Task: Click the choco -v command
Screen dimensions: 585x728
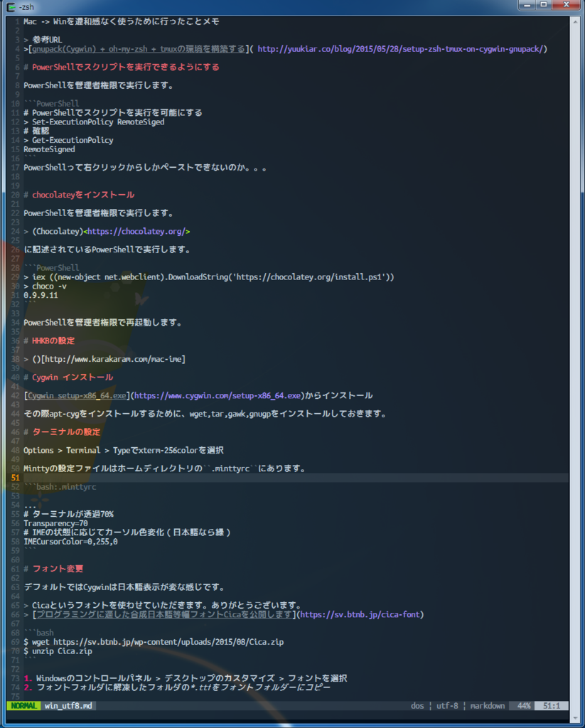Action: pos(45,286)
